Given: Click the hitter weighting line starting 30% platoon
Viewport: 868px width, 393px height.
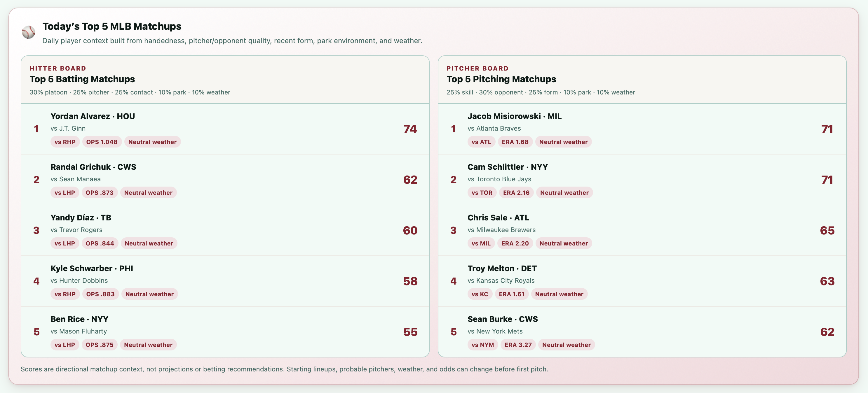Looking at the screenshot, I should [130, 92].
